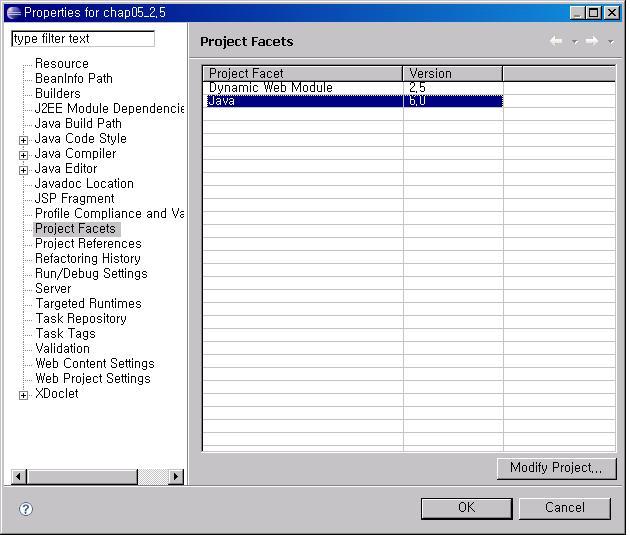The image size is (630, 535).
Task: Open Web Content Settings page
Action: coord(95,363)
